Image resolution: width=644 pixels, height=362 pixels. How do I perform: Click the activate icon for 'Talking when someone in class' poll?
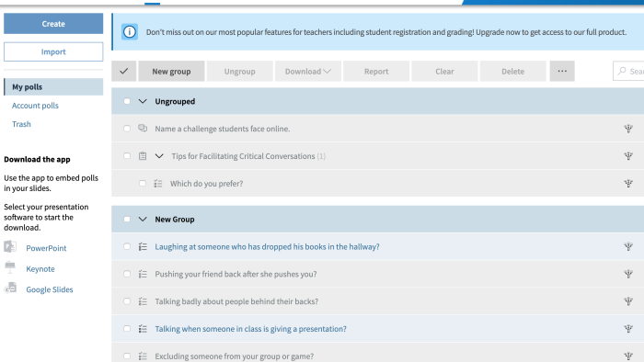point(628,329)
